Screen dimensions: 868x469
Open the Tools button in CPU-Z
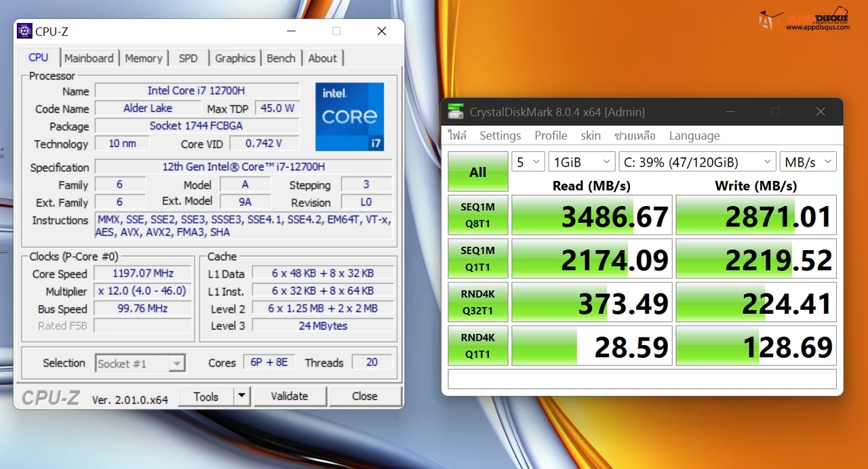[x=205, y=396]
